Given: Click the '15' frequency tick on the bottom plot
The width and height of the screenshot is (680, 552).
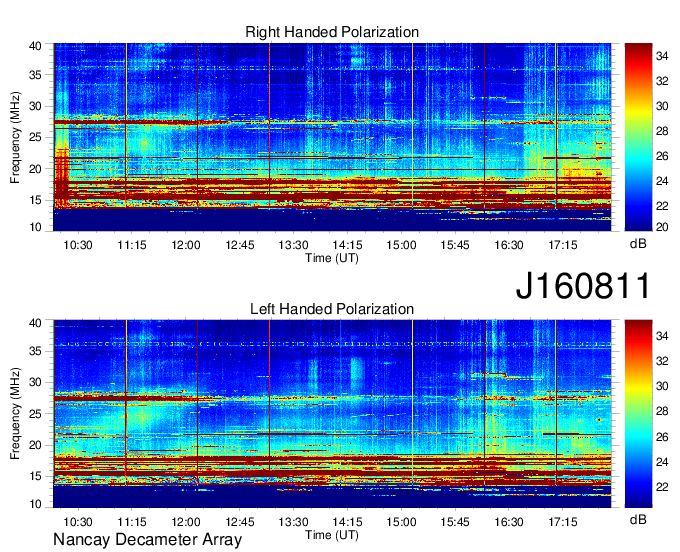Looking at the screenshot, I should pos(35,477).
